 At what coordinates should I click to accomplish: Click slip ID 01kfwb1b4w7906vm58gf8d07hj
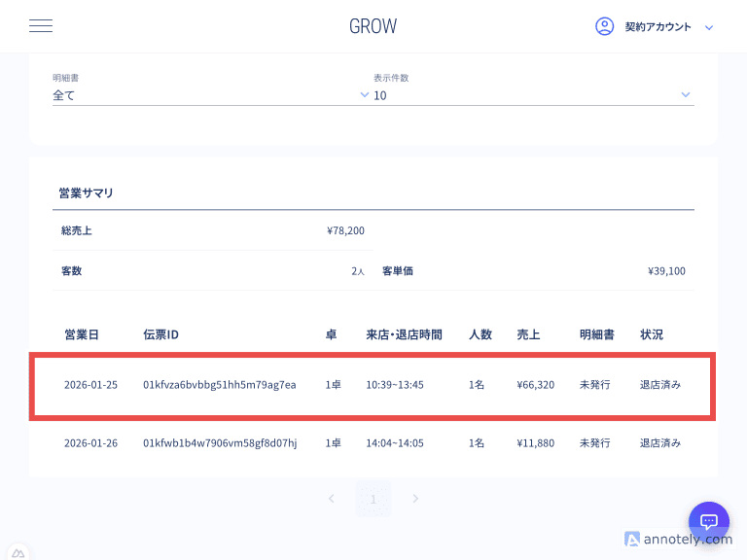point(220,443)
